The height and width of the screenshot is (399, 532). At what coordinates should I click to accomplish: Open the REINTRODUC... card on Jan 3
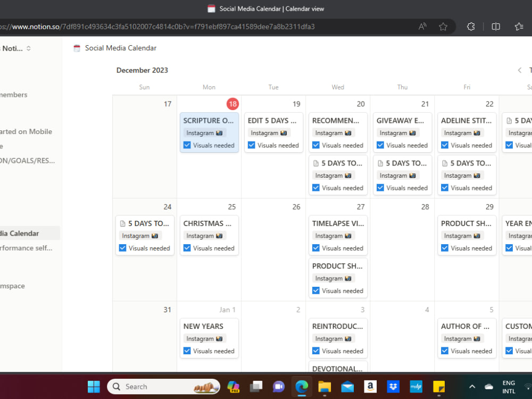click(x=338, y=338)
